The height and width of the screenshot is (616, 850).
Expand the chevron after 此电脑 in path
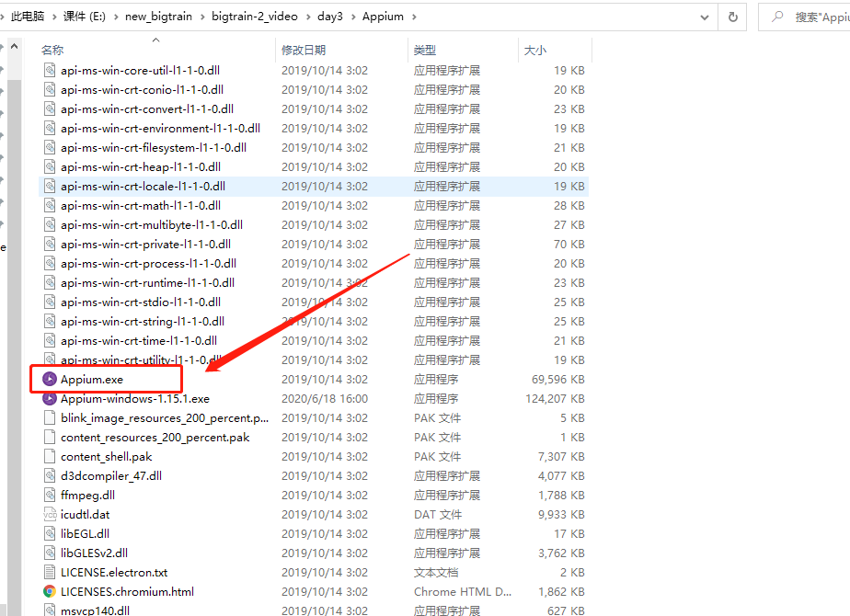coord(54,17)
